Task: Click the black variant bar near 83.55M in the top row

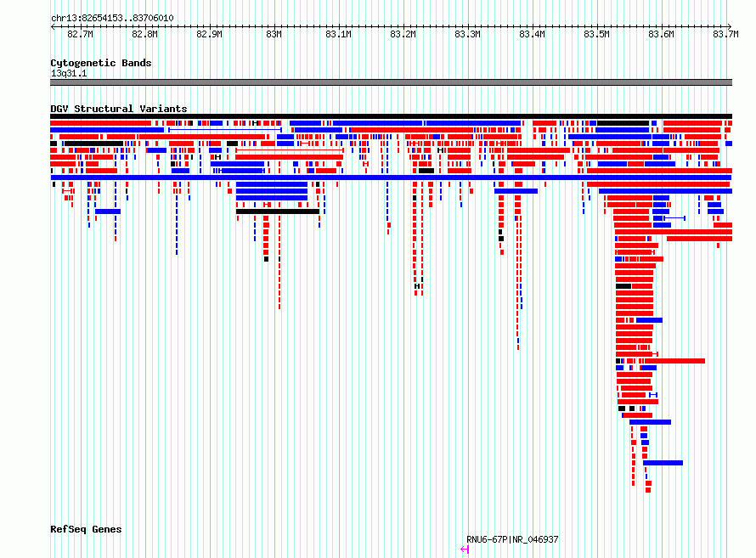Action: tap(623, 123)
